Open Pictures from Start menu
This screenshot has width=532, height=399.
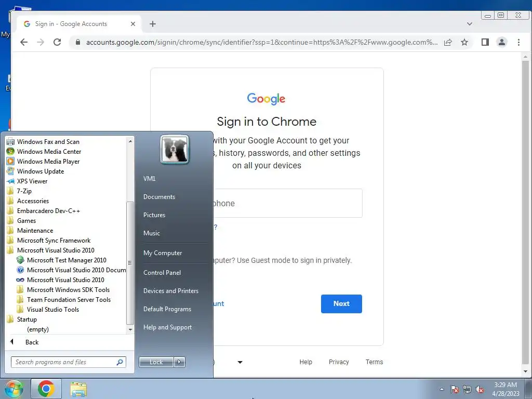pyautogui.click(x=154, y=215)
